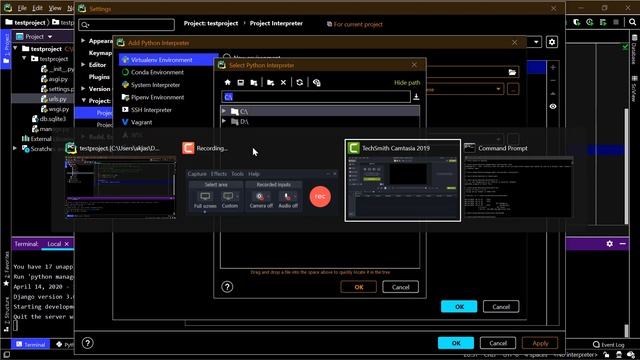Toggle show early releases eye icon

[553, 106]
